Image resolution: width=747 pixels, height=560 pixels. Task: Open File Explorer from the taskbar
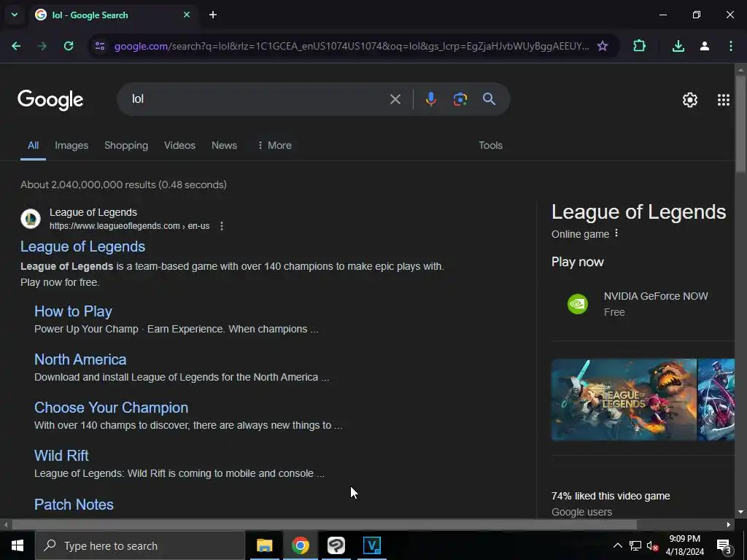[264, 545]
